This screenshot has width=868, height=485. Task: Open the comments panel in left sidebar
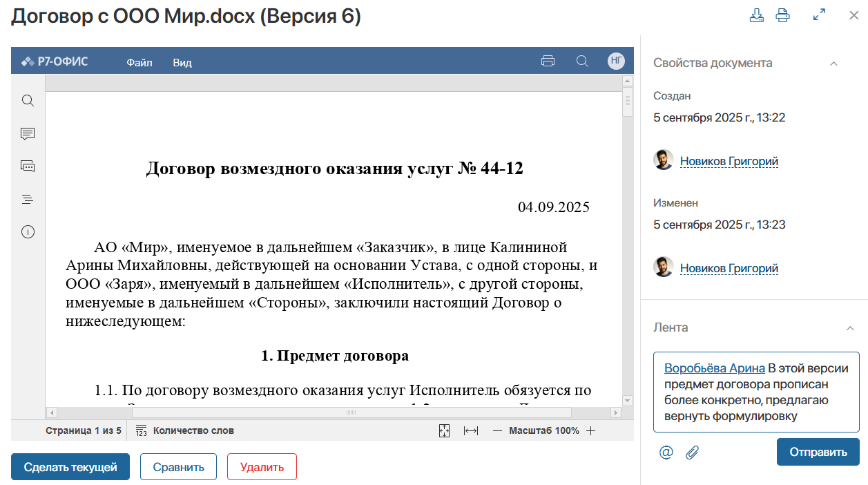[28, 133]
